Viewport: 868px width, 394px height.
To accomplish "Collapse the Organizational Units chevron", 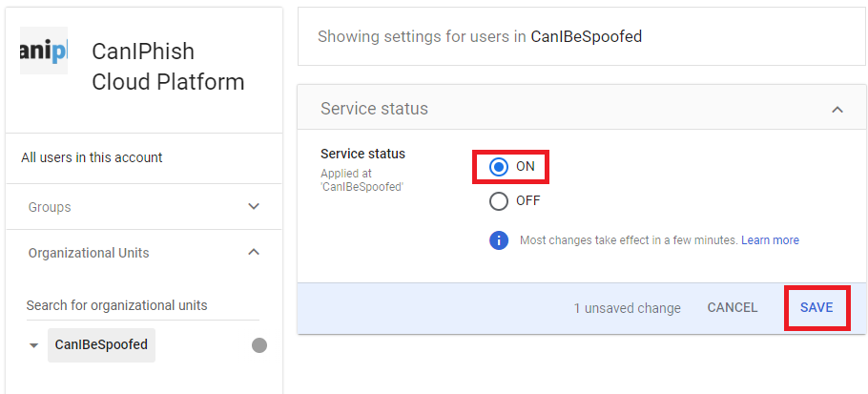I will 254,253.
